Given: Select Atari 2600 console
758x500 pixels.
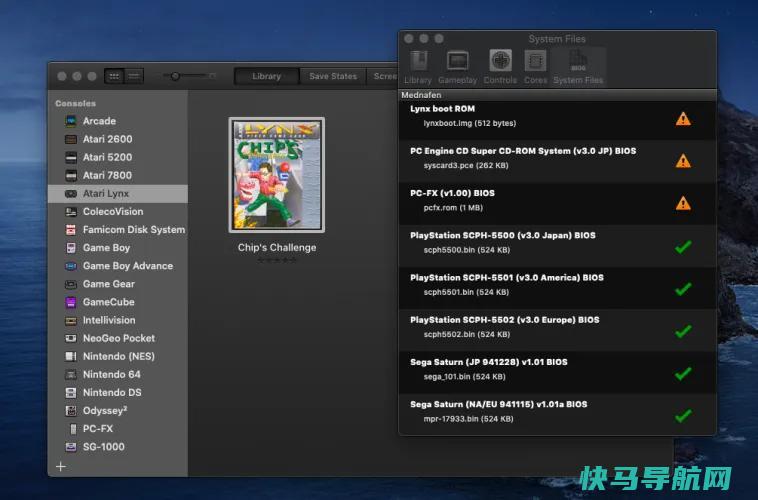Looking at the screenshot, I should pyautogui.click(x=117, y=139).
